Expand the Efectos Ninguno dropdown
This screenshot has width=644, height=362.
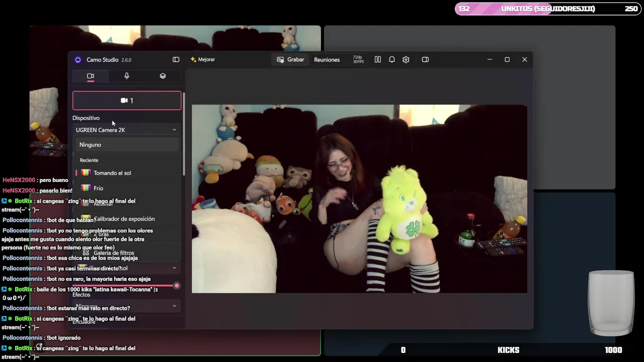click(x=127, y=306)
